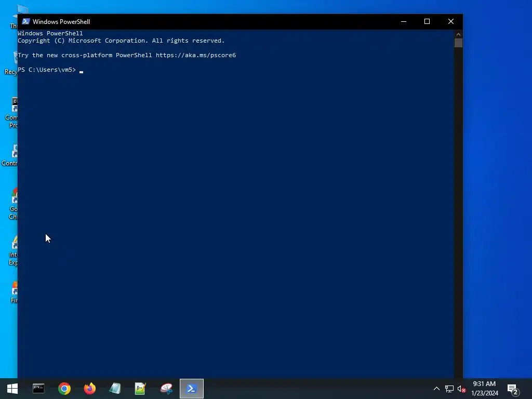Open the Snipping Tool taskbar icon
532x399 pixels.
click(x=166, y=389)
